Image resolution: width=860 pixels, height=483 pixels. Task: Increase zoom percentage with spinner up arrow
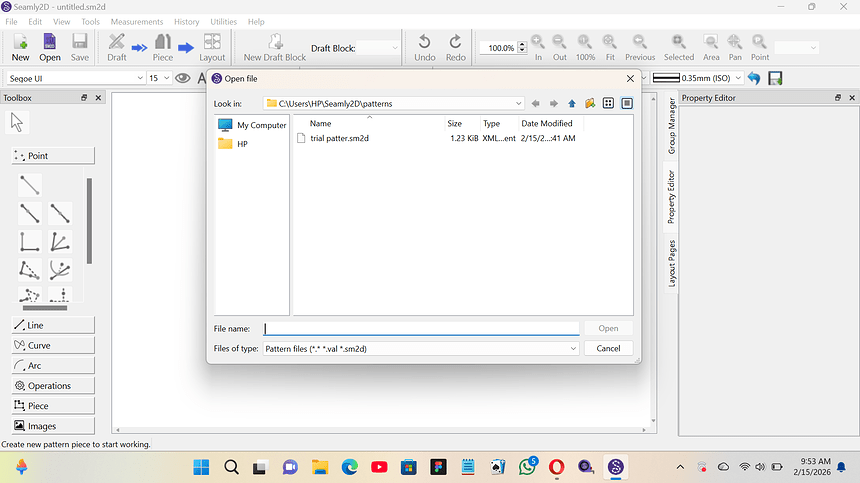pyautogui.click(x=522, y=45)
